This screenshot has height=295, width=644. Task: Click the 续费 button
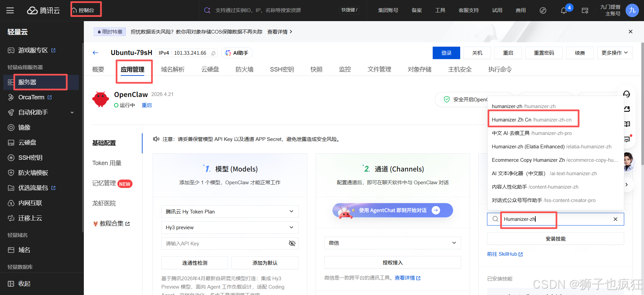(580, 53)
